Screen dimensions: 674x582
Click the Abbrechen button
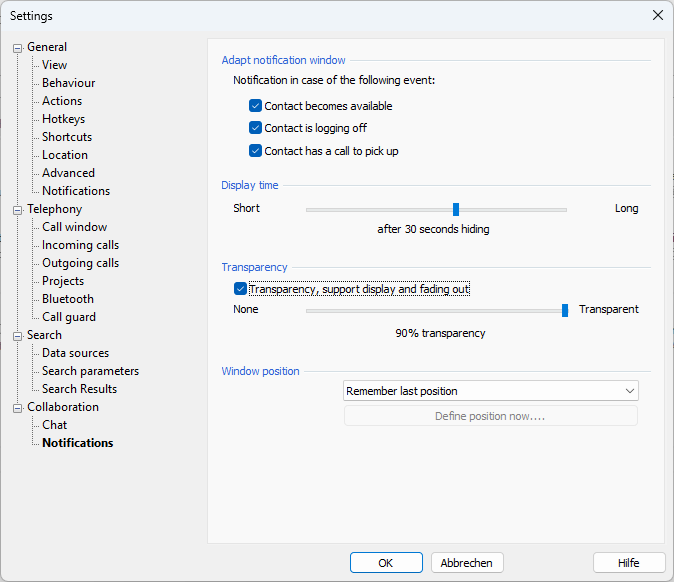(467, 563)
